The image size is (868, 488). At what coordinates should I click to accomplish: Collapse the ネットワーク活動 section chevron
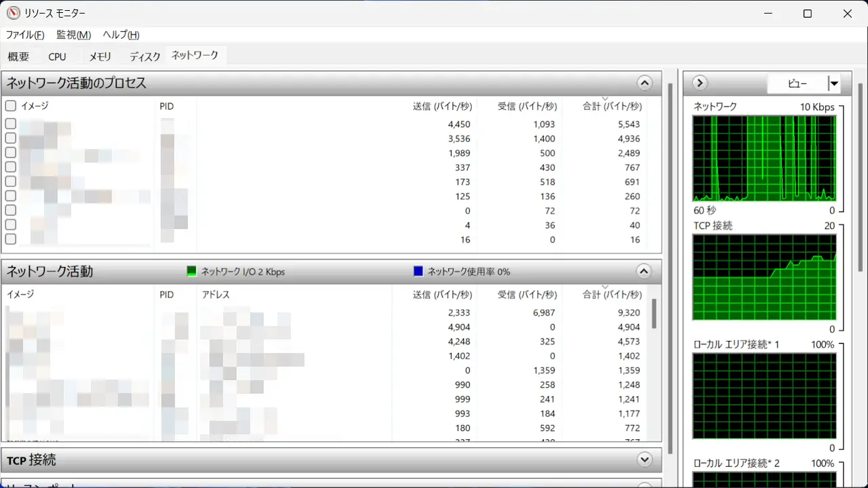coord(644,272)
